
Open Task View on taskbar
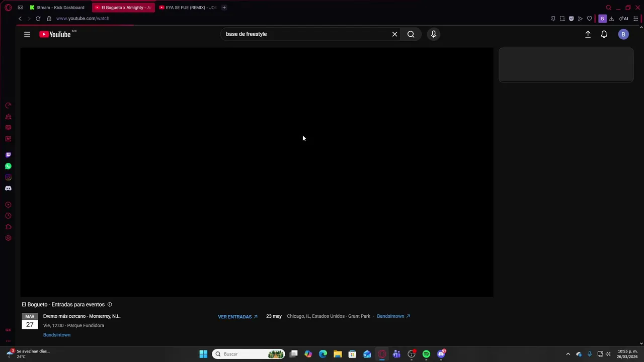tap(294, 354)
